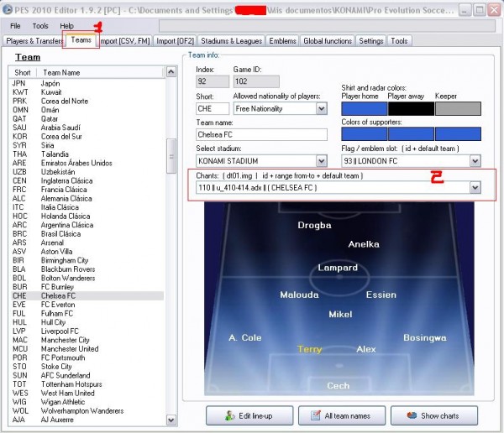This screenshot has width=504, height=433.
Task: Select the Teams tab
Action: [x=81, y=40]
